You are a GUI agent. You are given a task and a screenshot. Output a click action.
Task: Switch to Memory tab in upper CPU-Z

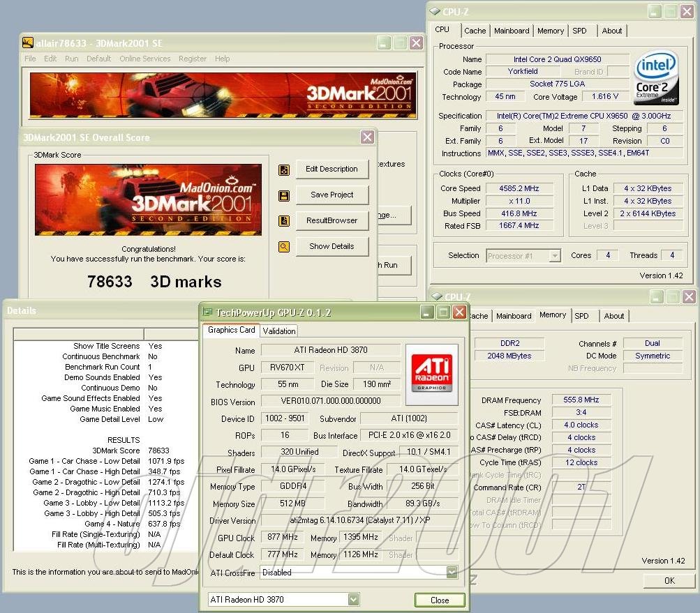click(551, 31)
